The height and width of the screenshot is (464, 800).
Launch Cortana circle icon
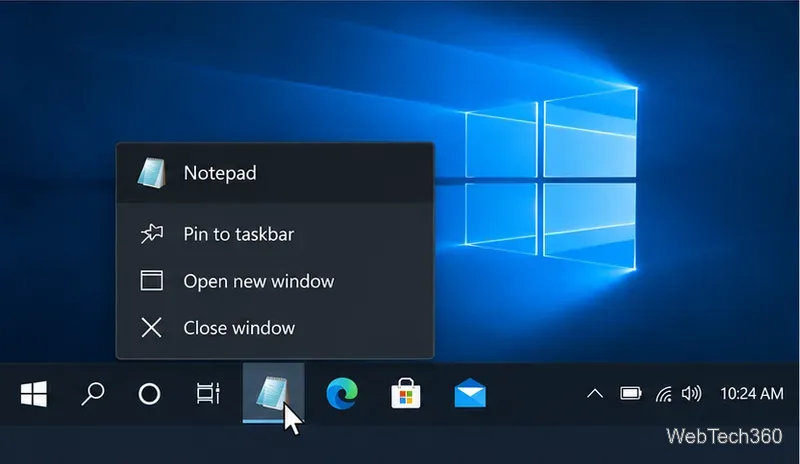149,394
